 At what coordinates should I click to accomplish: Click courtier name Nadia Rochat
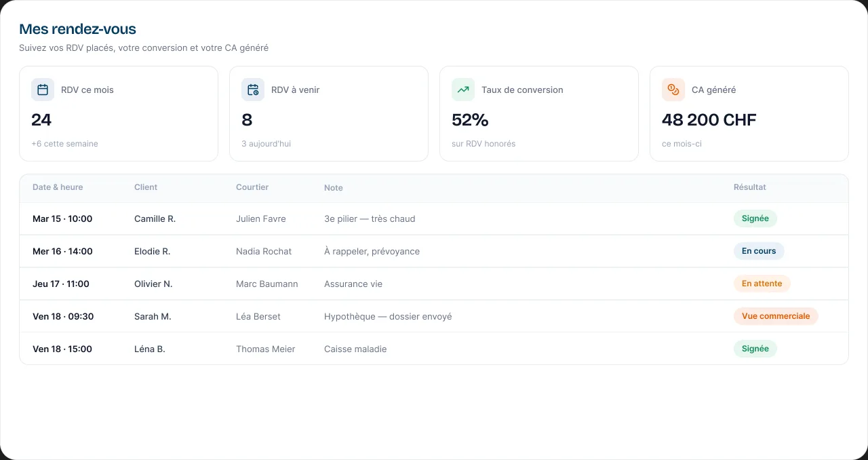coord(264,252)
